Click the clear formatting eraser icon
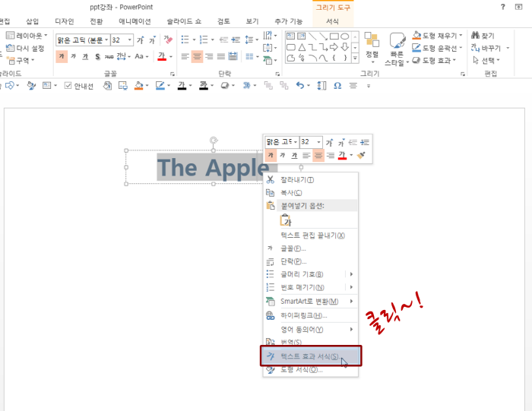The width and height of the screenshot is (532, 411). click(x=168, y=40)
